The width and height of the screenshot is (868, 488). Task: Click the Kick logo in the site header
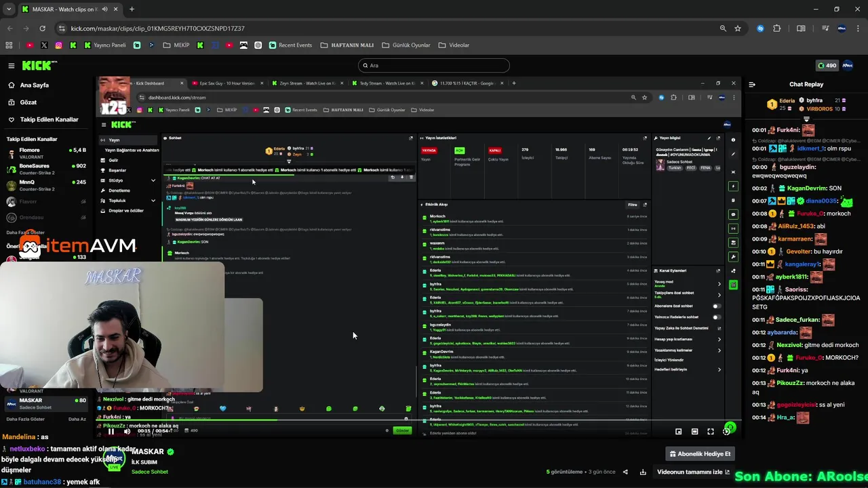[39, 66]
